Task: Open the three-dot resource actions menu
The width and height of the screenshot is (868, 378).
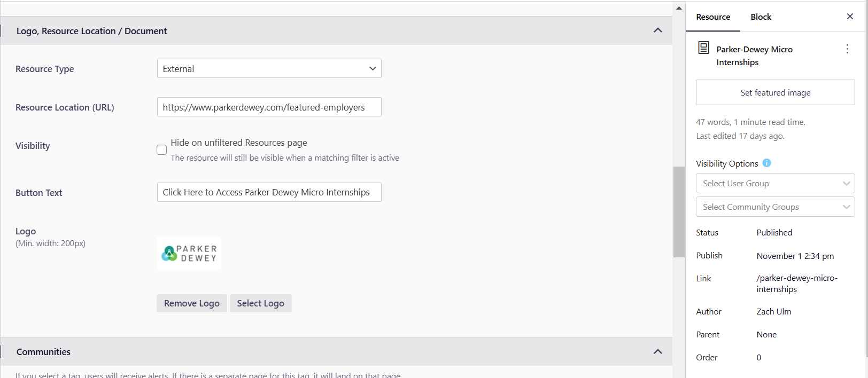Action: 847,49
